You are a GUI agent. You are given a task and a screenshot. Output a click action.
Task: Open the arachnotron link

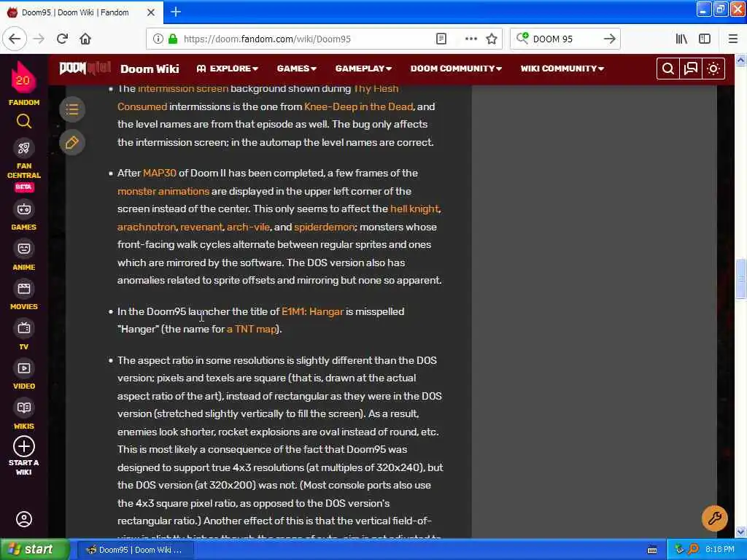tap(147, 227)
